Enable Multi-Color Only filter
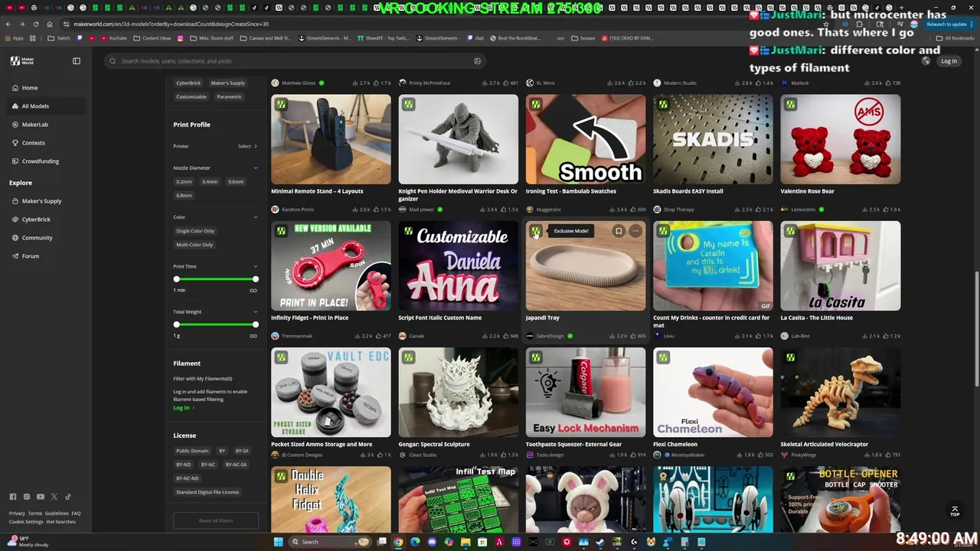Viewport: 980px width, 551px height. (194, 244)
